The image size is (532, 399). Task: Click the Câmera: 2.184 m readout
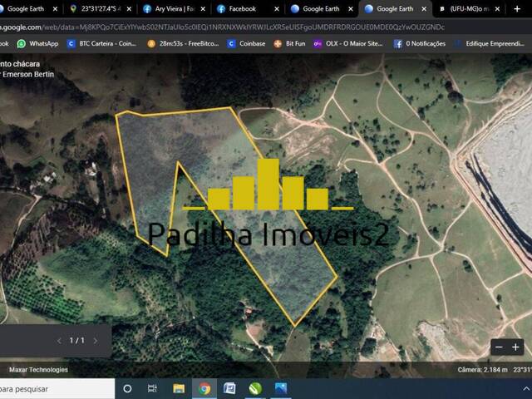482,370
